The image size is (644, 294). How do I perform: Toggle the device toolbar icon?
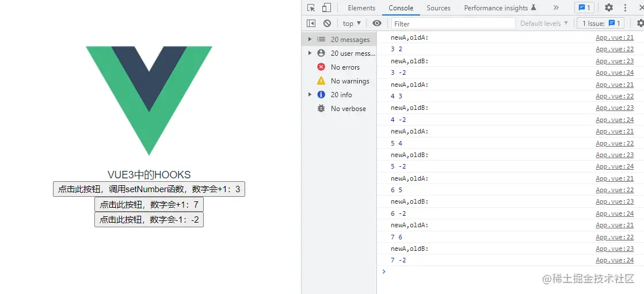pyautogui.click(x=326, y=8)
